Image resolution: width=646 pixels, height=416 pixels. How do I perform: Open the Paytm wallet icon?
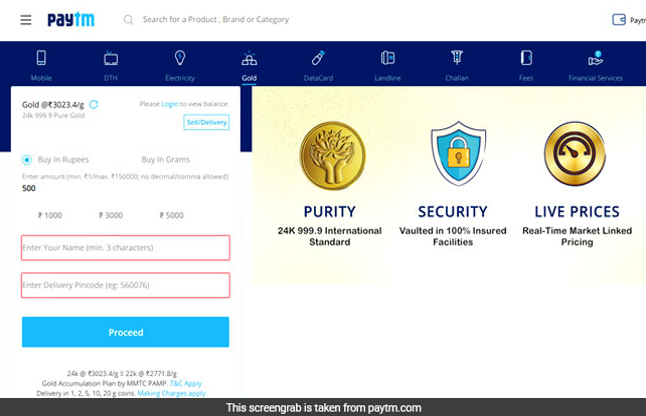pyautogui.click(x=620, y=20)
